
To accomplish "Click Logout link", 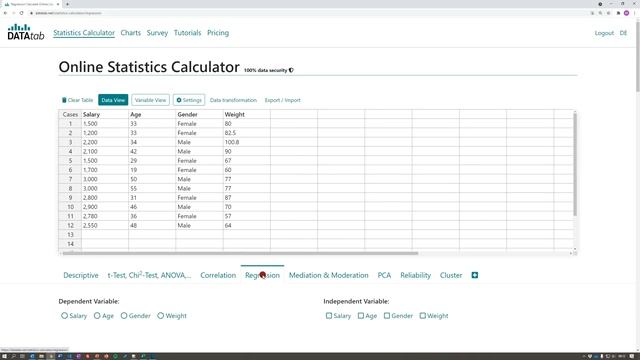I will [604, 33].
